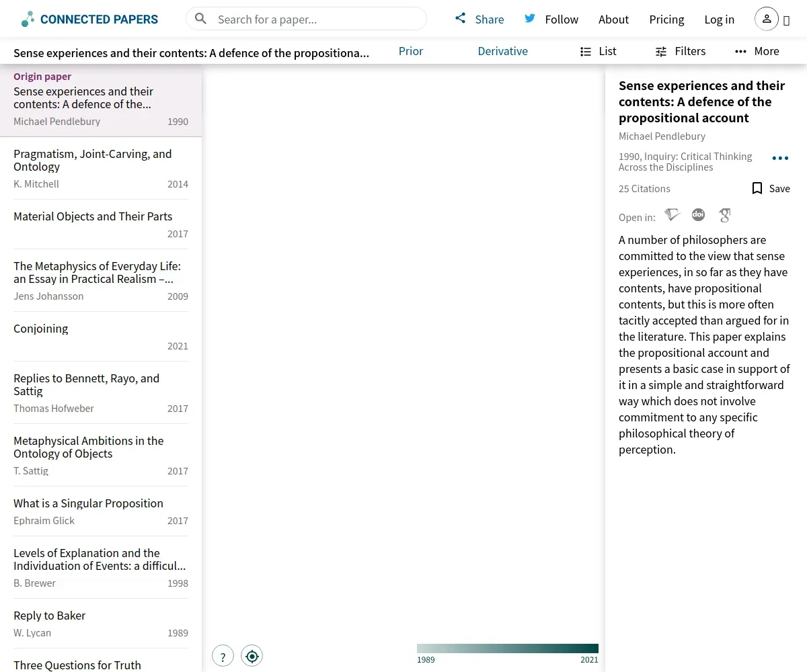Screen dimensions: 807x672
Task: Select Reply to Baker paper
Action: (x=101, y=624)
